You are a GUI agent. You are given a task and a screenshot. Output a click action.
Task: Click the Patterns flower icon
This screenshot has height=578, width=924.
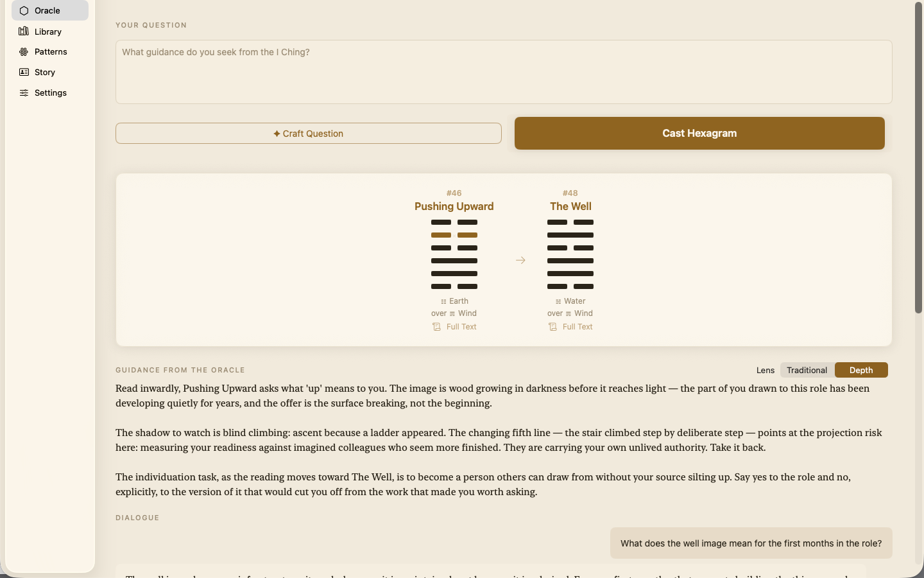click(x=24, y=51)
